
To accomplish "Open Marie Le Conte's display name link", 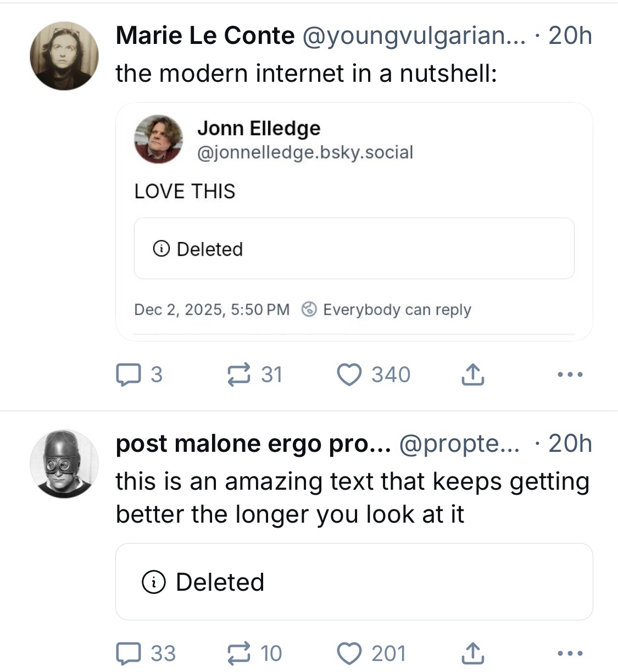I will [205, 36].
